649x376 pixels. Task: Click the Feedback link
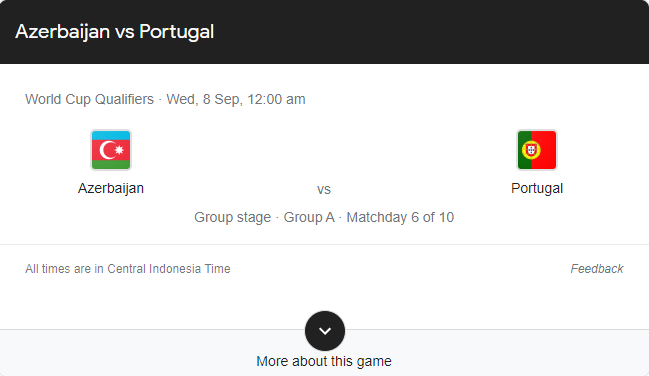point(597,269)
